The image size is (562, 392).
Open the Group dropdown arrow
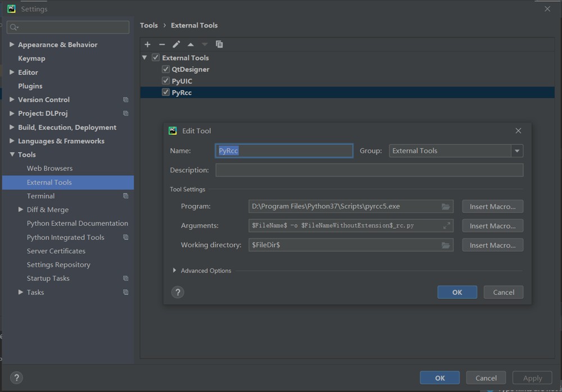click(x=517, y=151)
